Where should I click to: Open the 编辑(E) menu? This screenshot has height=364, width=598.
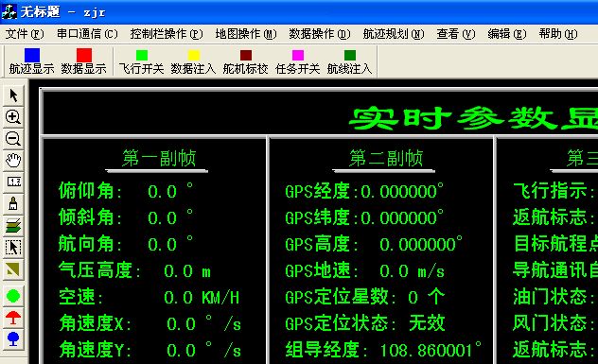coord(507,34)
